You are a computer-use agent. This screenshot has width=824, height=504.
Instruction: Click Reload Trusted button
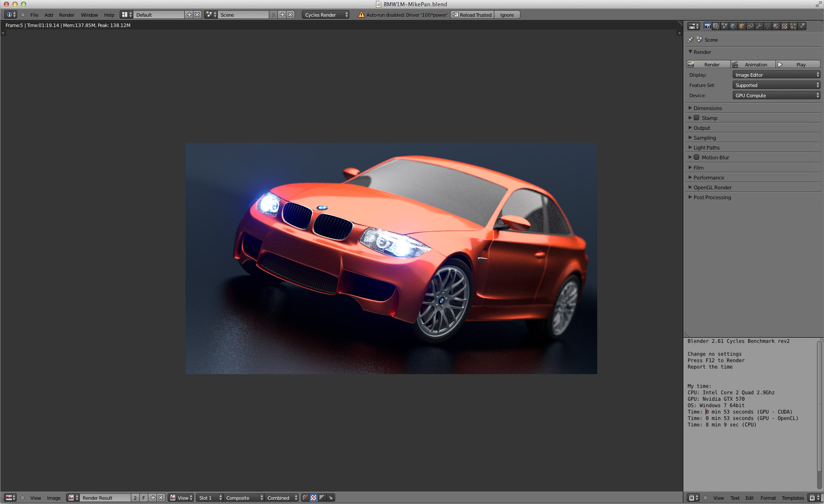472,15
